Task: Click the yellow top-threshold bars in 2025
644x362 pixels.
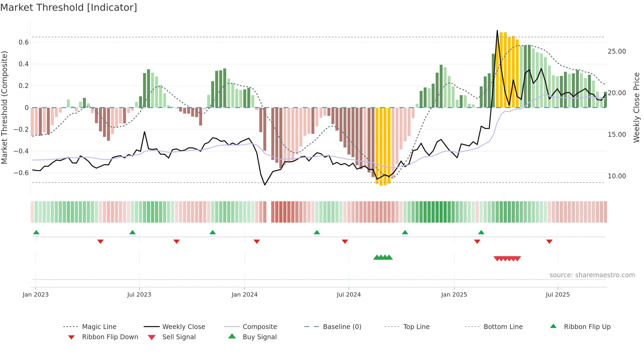Action: coord(507,70)
